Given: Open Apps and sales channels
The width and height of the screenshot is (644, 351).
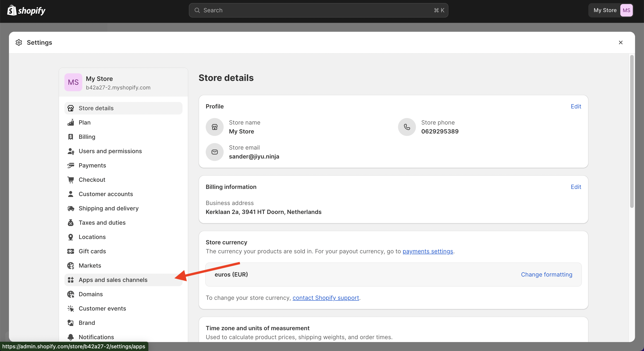Looking at the screenshot, I should pos(123,280).
